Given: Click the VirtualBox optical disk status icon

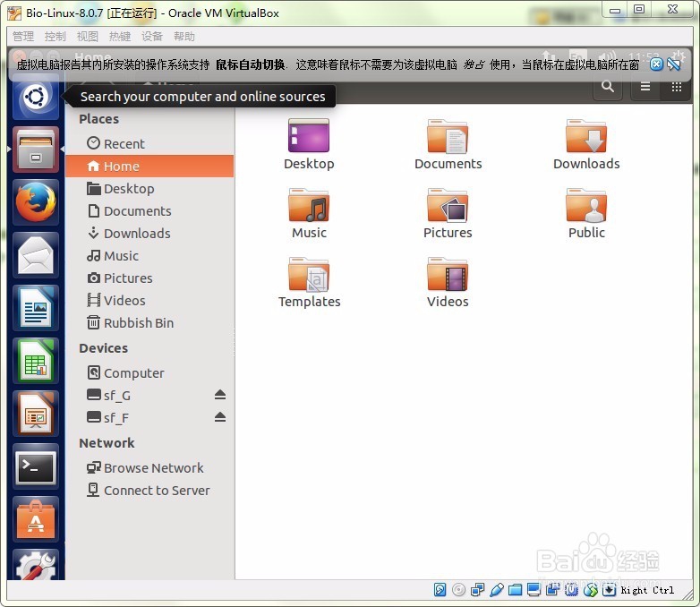Looking at the screenshot, I should (458, 590).
